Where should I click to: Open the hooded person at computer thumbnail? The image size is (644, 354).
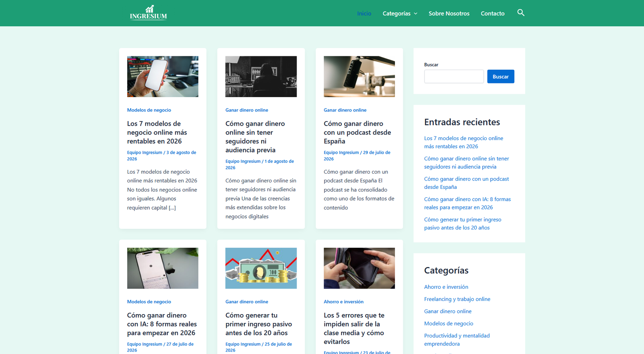pos(261,77)
